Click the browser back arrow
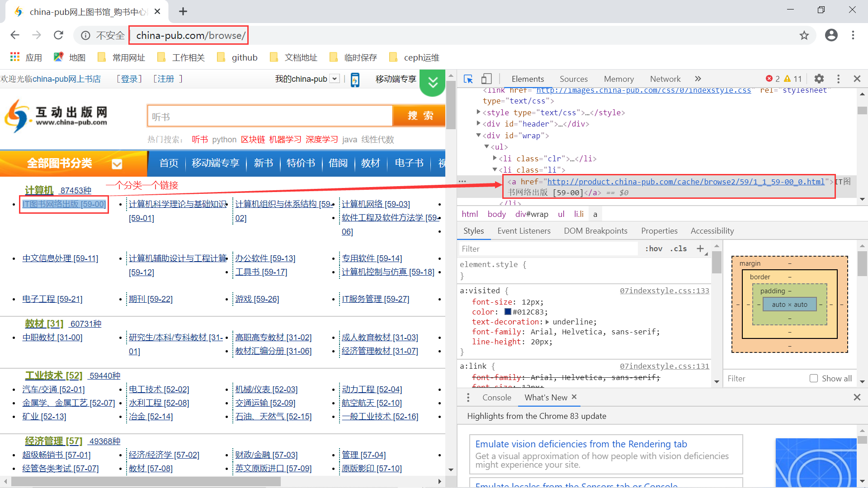 (15, 35)
